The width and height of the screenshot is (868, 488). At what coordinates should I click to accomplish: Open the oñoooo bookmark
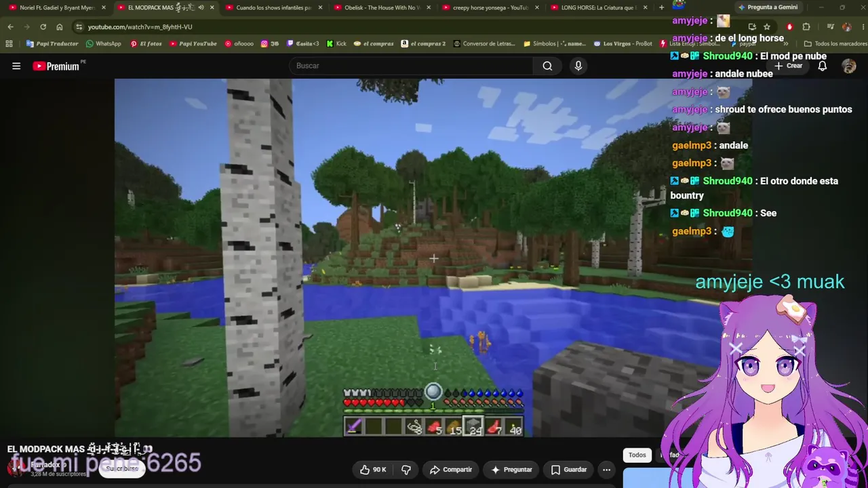tap(239, 43)
